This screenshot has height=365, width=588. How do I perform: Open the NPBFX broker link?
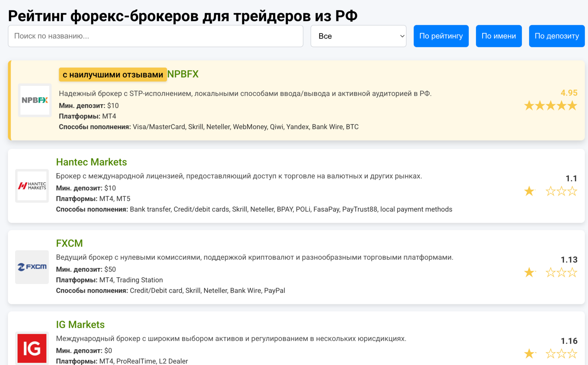pyautogui.click(x=183, y=74)
